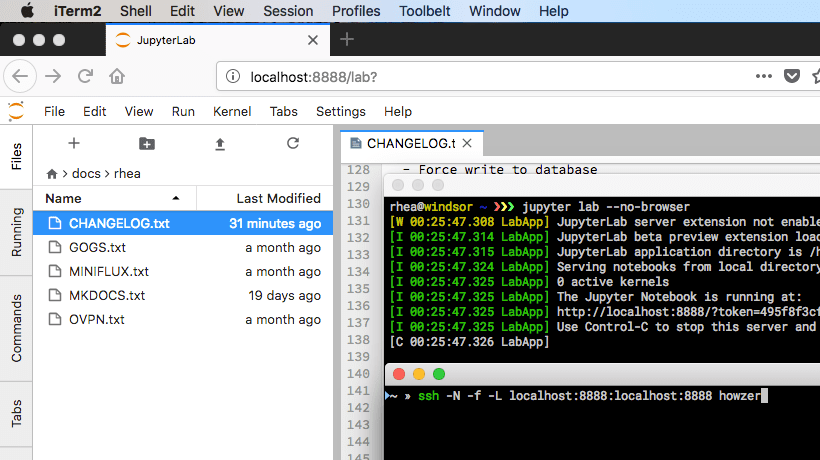
Task: Navigate to rhea folder in breadcrumb
Action: [127, 174]
